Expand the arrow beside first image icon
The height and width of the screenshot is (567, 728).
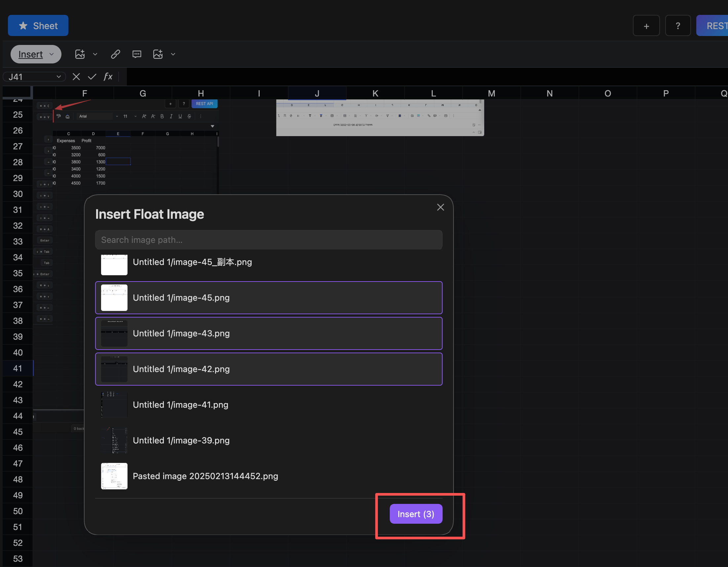pos(95,54)
